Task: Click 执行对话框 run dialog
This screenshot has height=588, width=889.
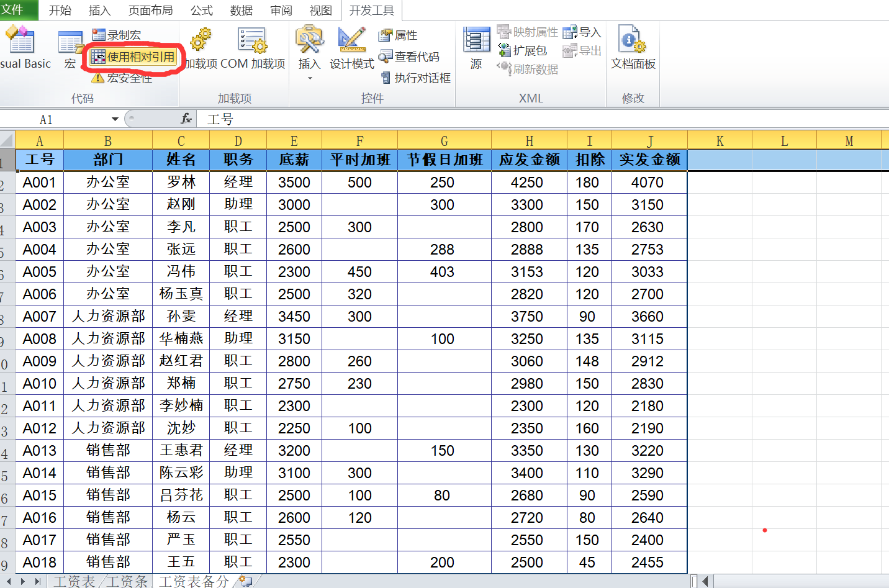Action: click(415, 78)
